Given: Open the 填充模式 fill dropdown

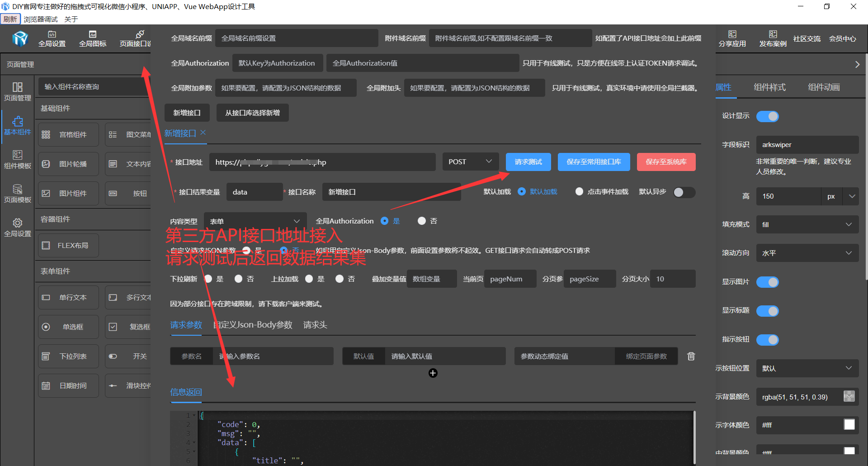Looking at the screenshot, I should click(x=807, y=224).
